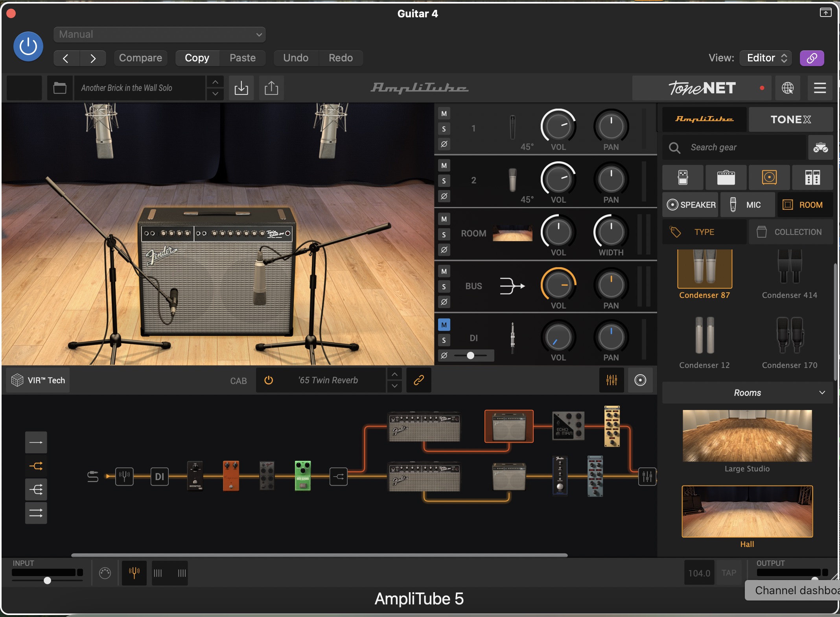Toggle the plugin power bypass button
This screenshot has height=617, width=840.
tap(28, 46)
